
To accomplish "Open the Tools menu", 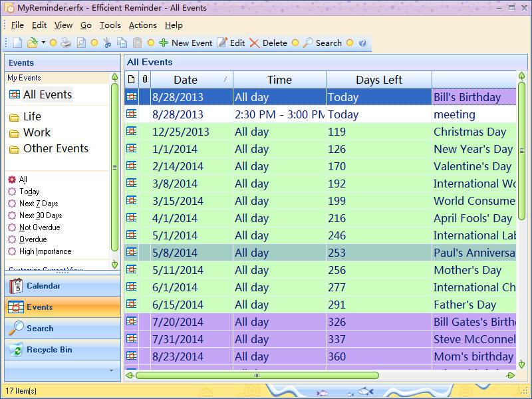I will coord(110,25).
